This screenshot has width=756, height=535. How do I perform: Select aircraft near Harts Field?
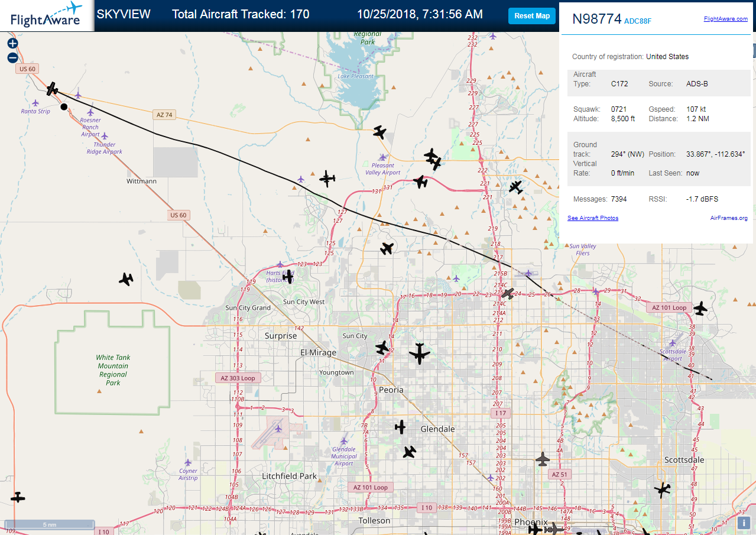tap(288, 276)
